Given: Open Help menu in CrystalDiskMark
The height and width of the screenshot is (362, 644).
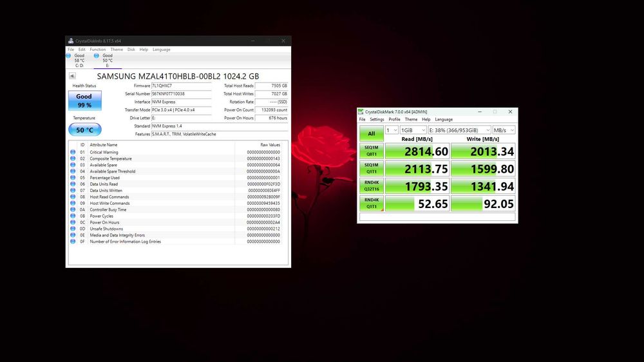Looking at the screenshot, I should tap(426, 120).
